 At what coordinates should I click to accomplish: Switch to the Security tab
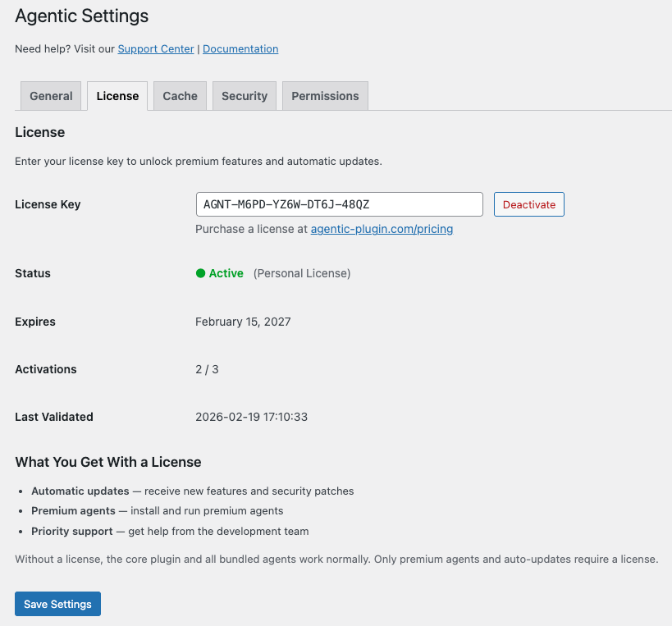pyautogui.click(x=244, y=95)
